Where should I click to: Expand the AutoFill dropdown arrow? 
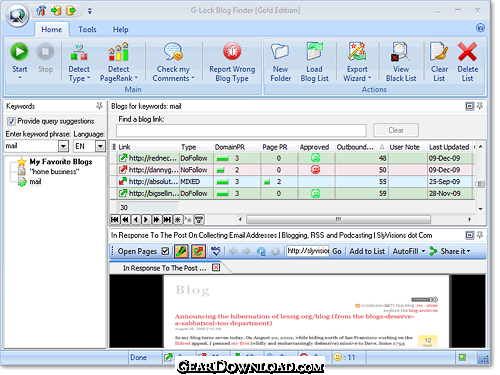pos(423,251)
